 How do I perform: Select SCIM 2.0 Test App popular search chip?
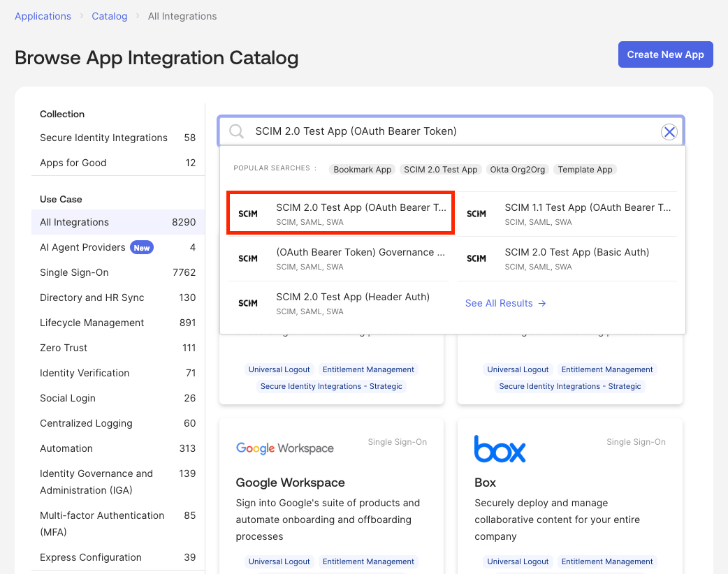click(441, 170)
